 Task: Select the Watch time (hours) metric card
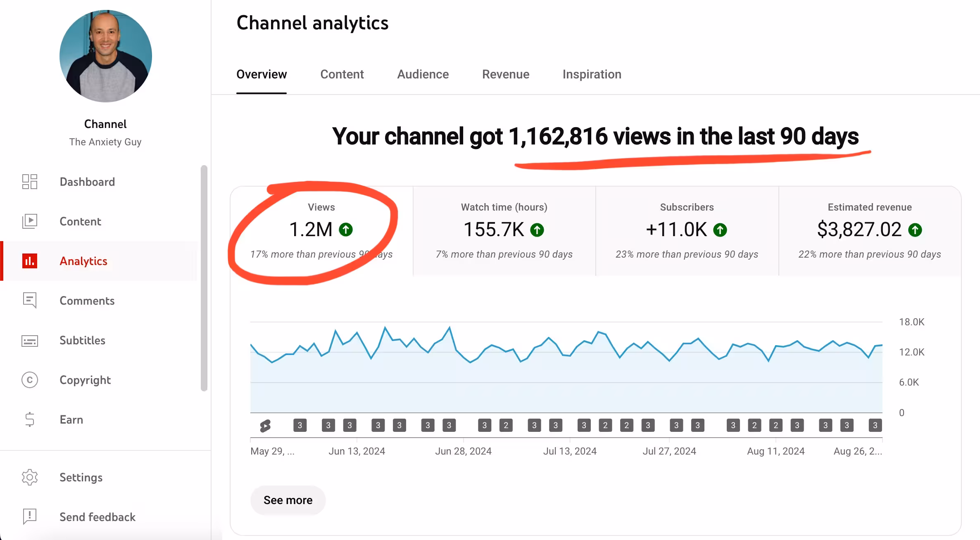504,230
